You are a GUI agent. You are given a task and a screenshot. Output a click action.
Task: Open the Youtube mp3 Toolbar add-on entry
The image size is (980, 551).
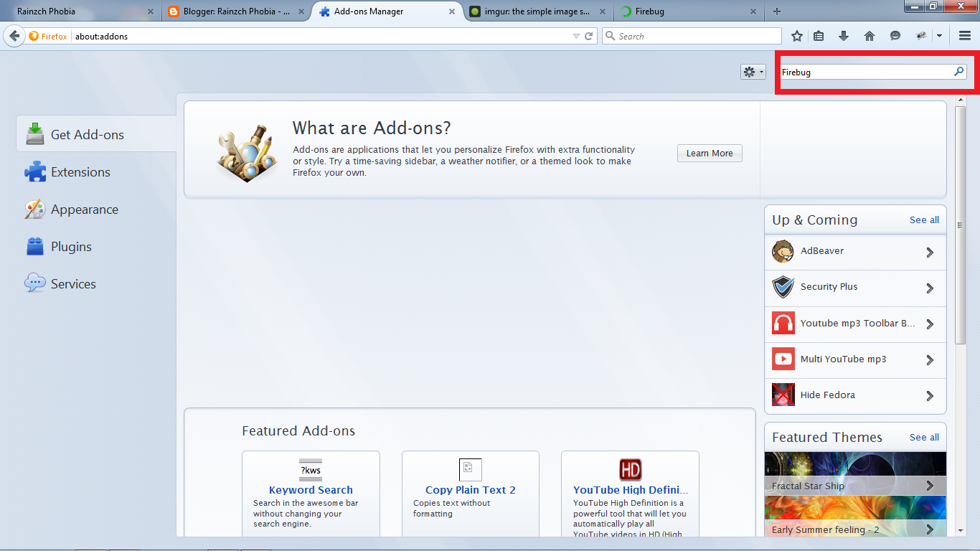pyautogui.click(x=855, y=324)
